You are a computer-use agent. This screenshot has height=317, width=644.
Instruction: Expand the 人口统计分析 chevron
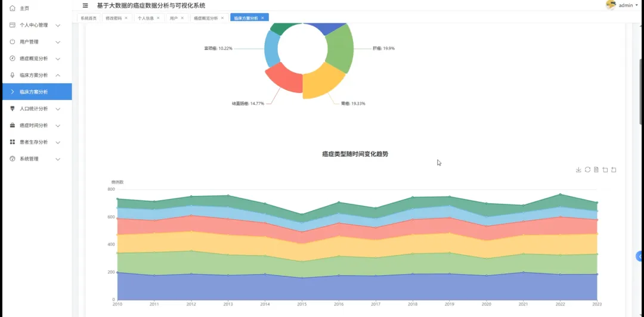click(x=58, y=109)
